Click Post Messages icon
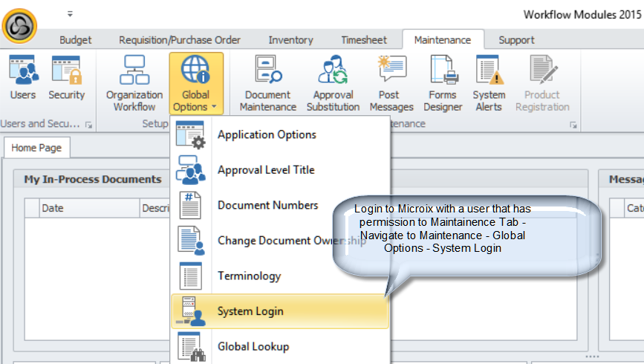 point(391,83)
